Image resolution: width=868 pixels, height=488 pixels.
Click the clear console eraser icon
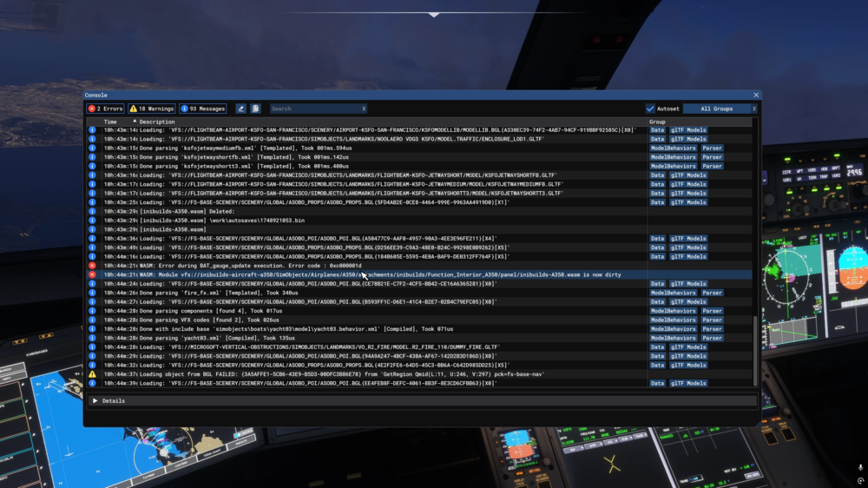[x=240, y=109]
